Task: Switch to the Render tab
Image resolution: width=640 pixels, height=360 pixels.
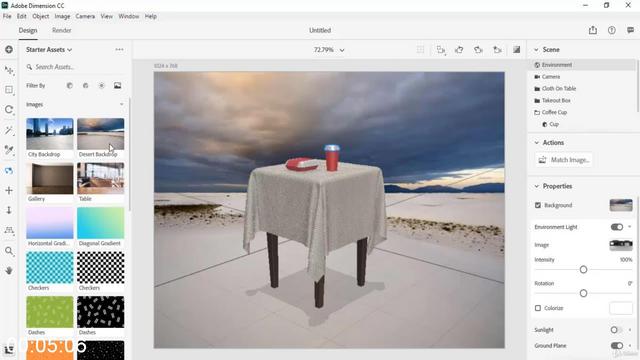Action: [x=62, y=31]
